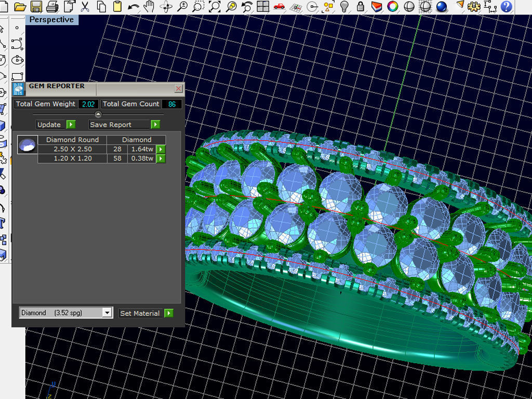Click the Set CPlane grid icon
Viewport: 532px width, 399px height.
click(296, 6)
